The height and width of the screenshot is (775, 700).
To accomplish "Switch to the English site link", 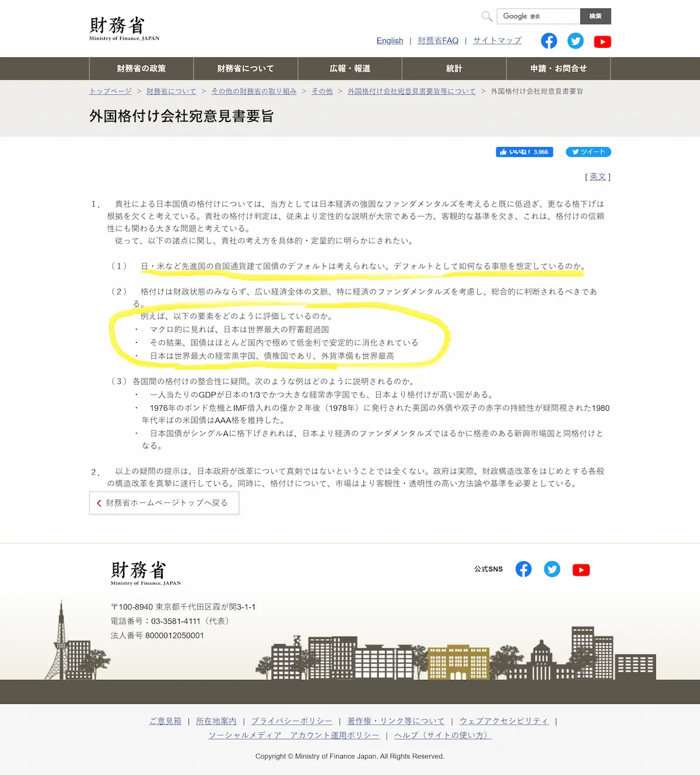I will pyautogui.click(x=390, y=40).
